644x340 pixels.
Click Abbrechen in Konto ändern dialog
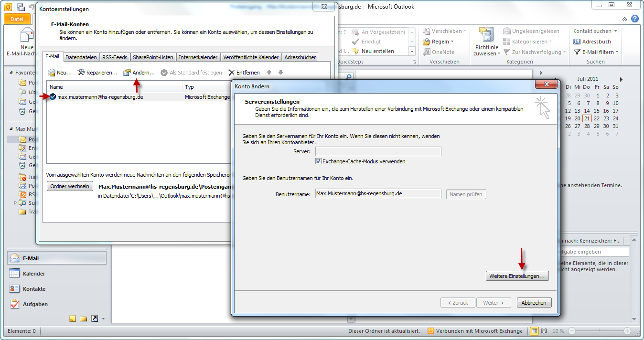(534, 303)
